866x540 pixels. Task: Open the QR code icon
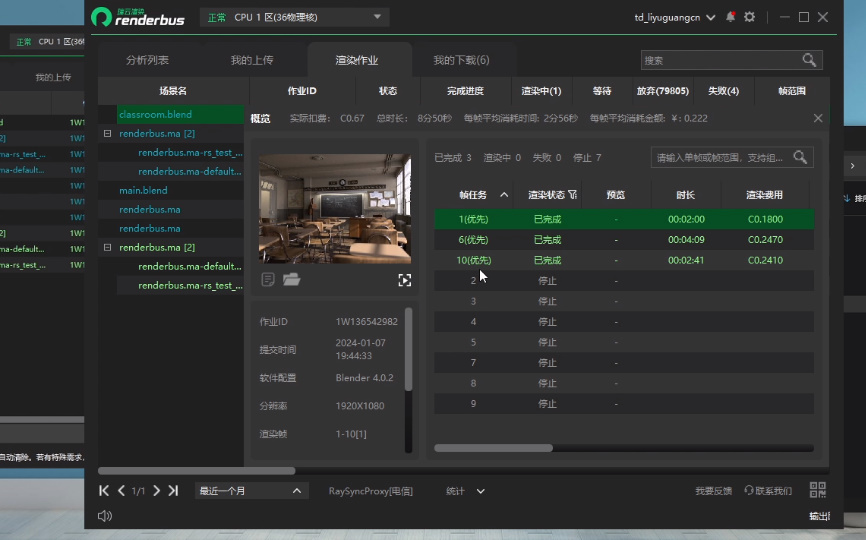(817, 489)
